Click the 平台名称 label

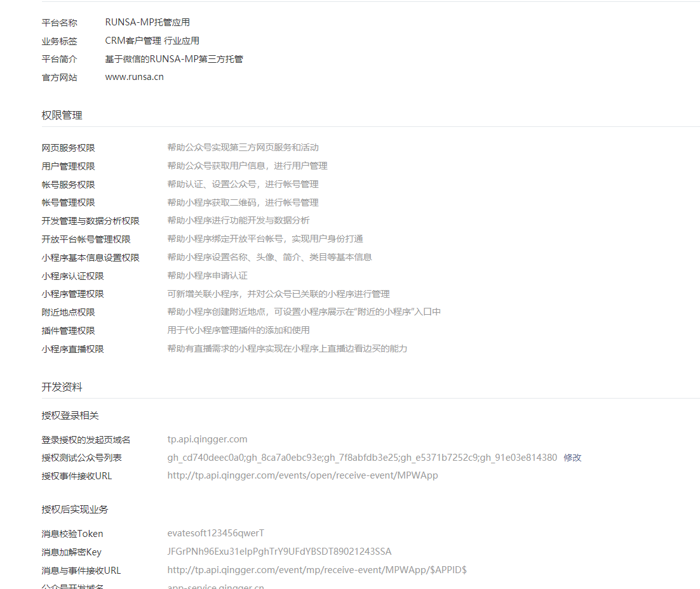tap(59, 23)
